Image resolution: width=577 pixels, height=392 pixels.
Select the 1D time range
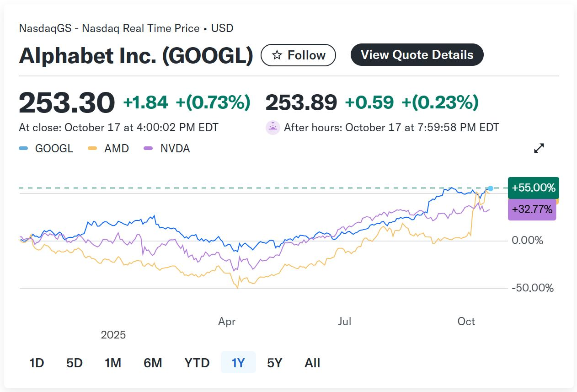pos(37,363)
